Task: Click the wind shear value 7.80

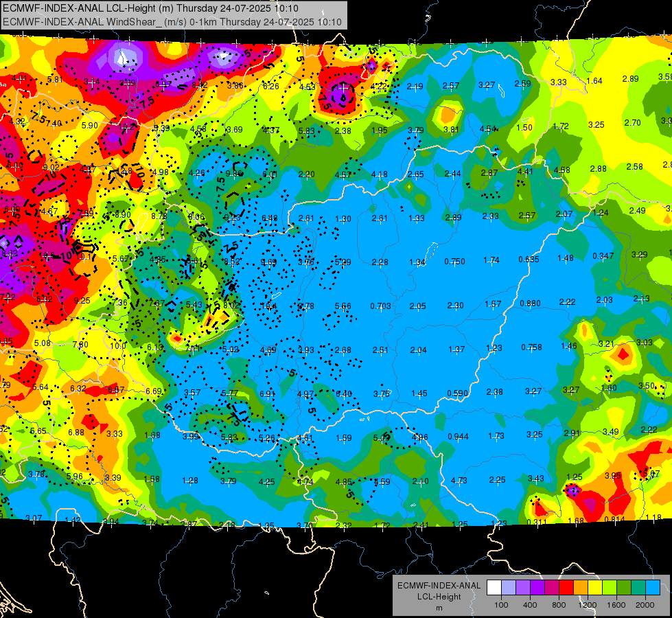Action: (80, 345)
